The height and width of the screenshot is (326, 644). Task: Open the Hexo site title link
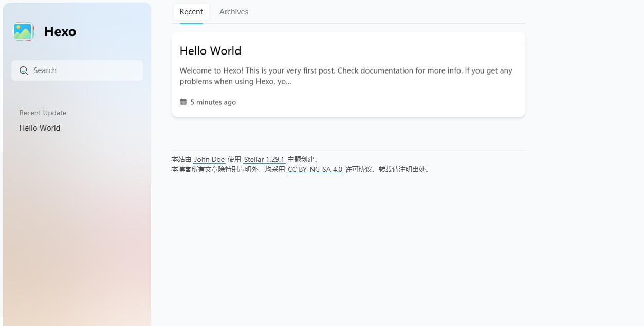(60, 32)
